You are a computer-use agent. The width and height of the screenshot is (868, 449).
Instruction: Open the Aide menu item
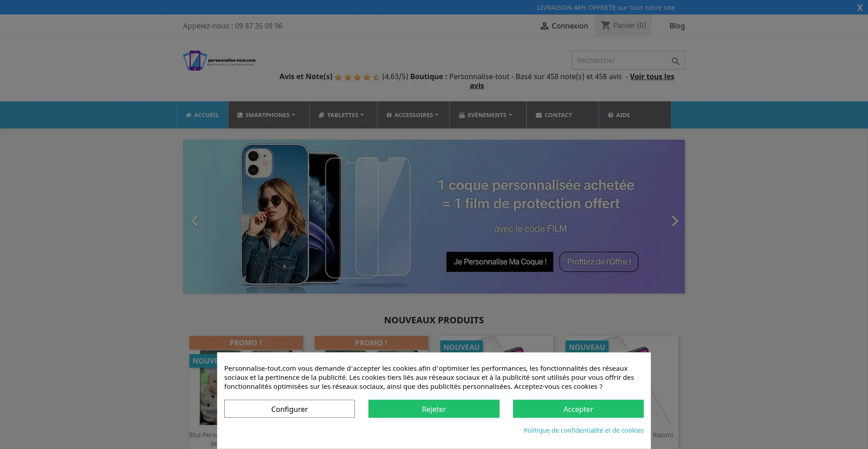(x=635, y=115)
